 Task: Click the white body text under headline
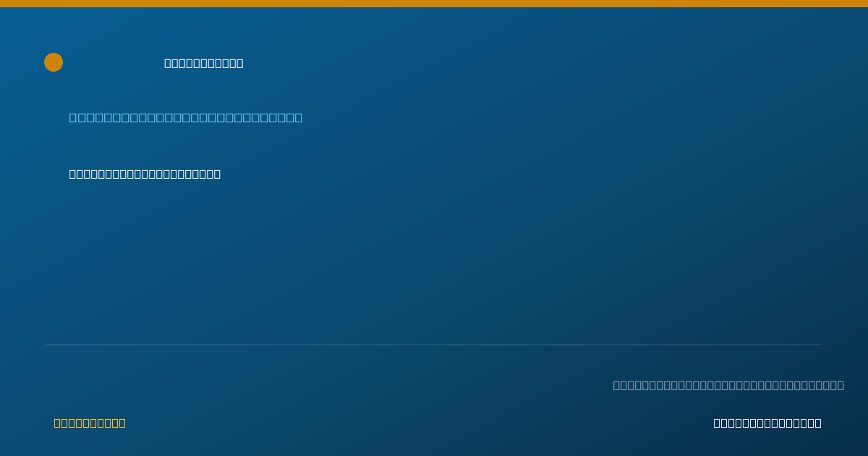(145, 174)
